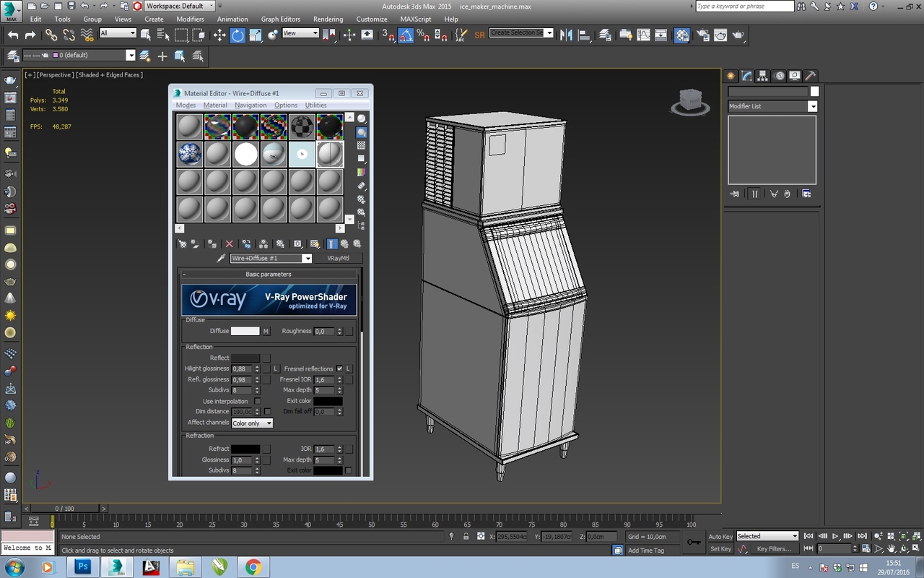The height and width of the screenshot is (578, 924).
Task: Activate the Bind to Space Warp tool
Action: 87,35
